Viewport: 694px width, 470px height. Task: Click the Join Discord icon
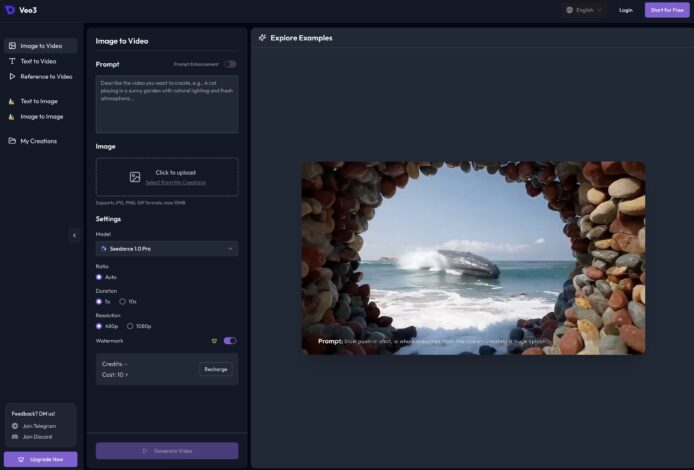14,436
